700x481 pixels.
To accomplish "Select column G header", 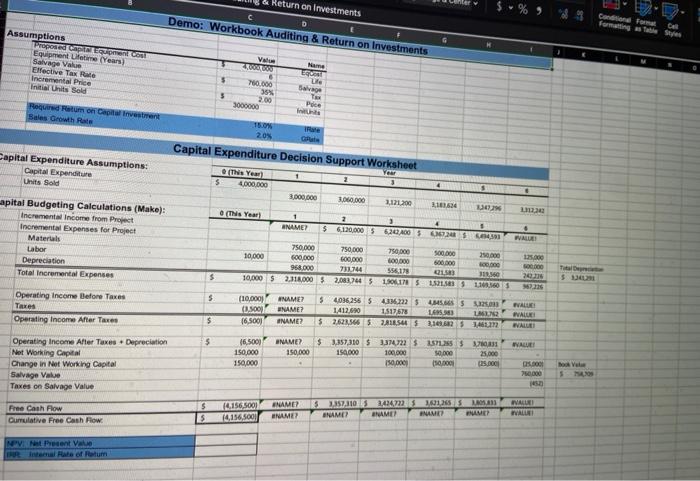I will click(444, 40).
